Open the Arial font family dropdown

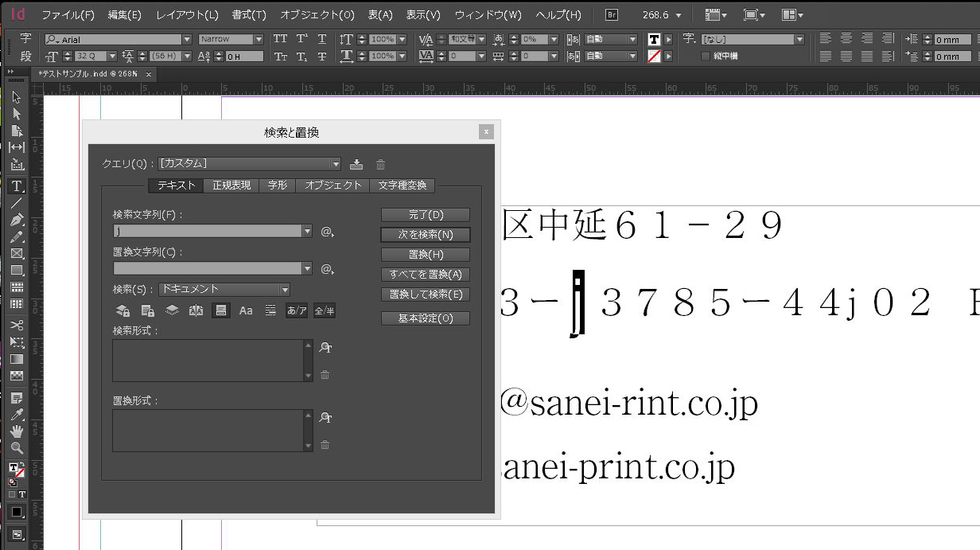187,39
